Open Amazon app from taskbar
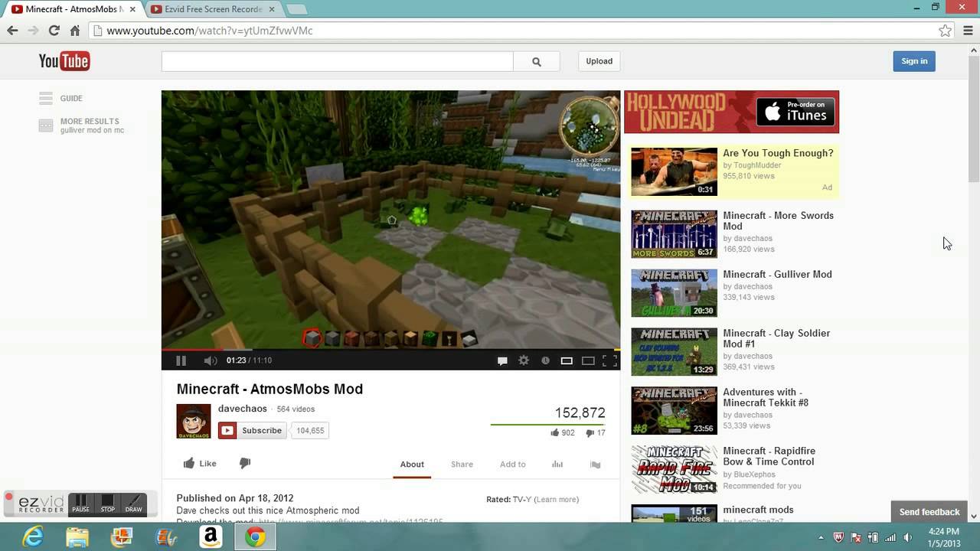The image size is (980, 551). click(x=211, y=537)
